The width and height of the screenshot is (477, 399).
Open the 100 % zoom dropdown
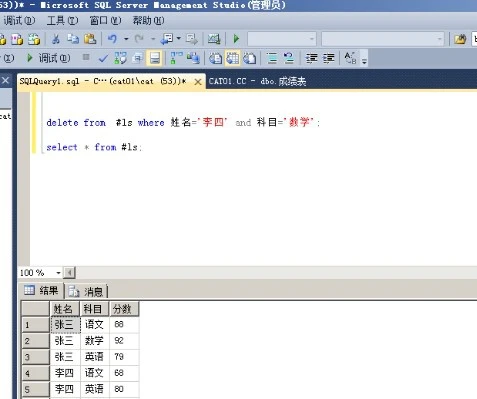pyautogui.click(x=58, y=273)
